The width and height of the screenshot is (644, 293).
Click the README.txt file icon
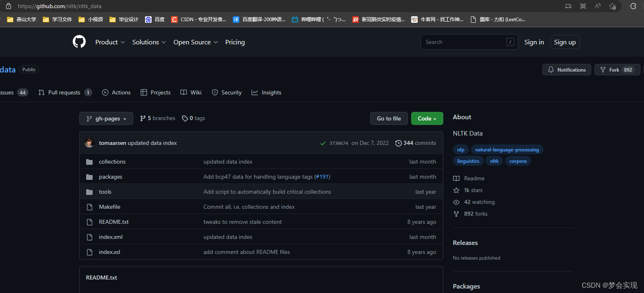click(89, 222)
